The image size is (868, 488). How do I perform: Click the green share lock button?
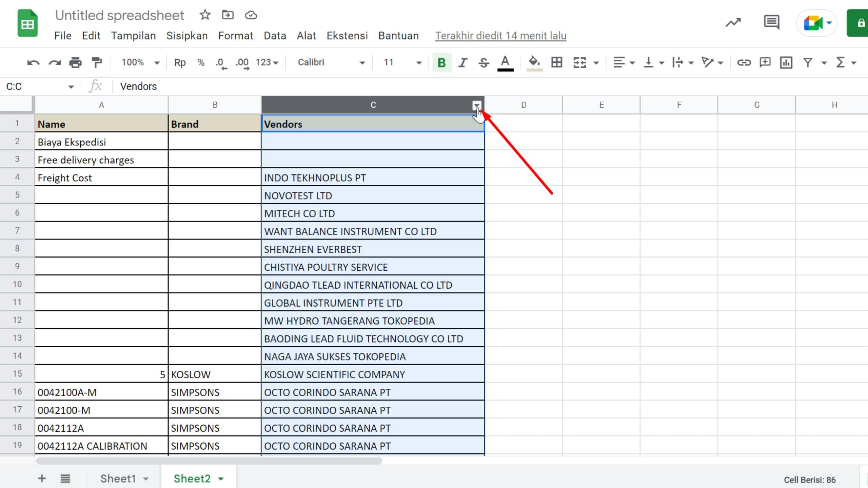(858, 23)
